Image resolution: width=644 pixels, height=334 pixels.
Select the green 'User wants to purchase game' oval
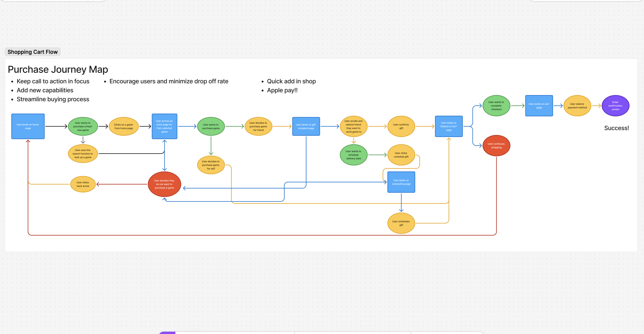click(211, 126)
